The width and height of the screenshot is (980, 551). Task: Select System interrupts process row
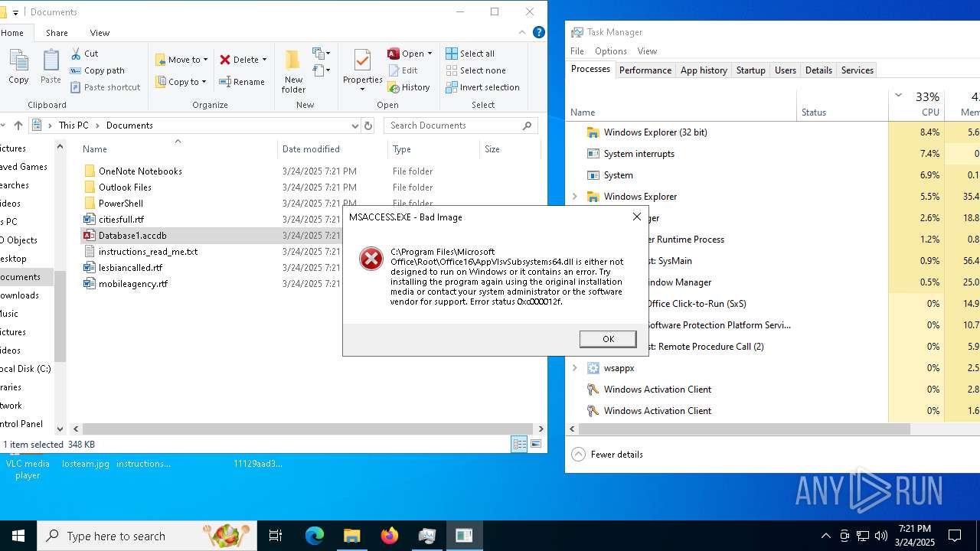point(773,154)
